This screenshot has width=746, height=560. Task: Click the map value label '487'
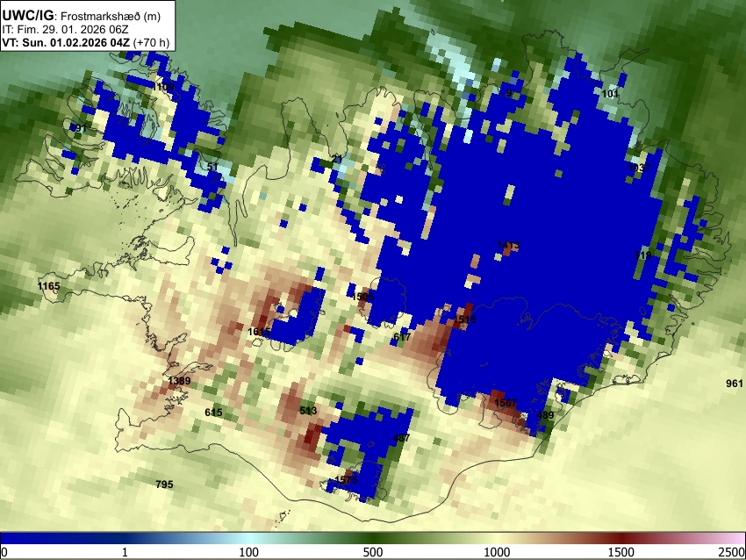click(401, 438)
